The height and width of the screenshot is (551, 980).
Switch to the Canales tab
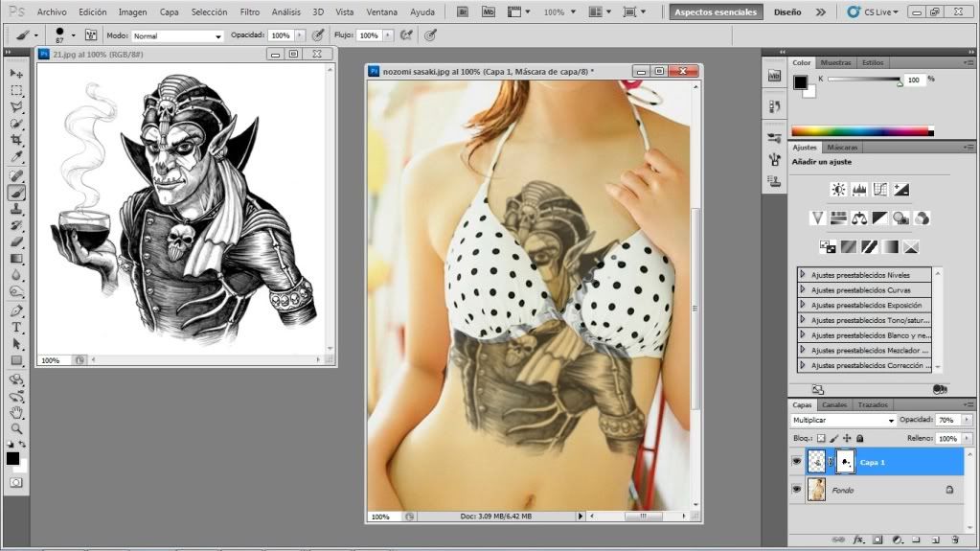point(834,404)
